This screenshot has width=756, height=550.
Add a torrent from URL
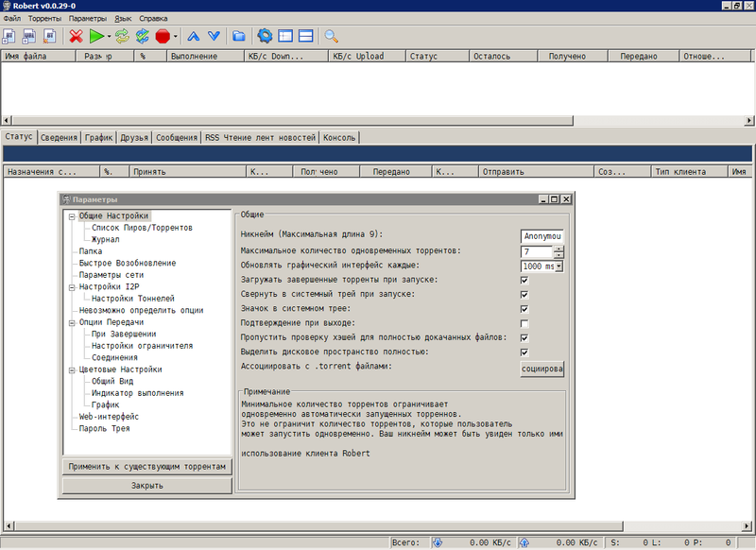(29, 36)
